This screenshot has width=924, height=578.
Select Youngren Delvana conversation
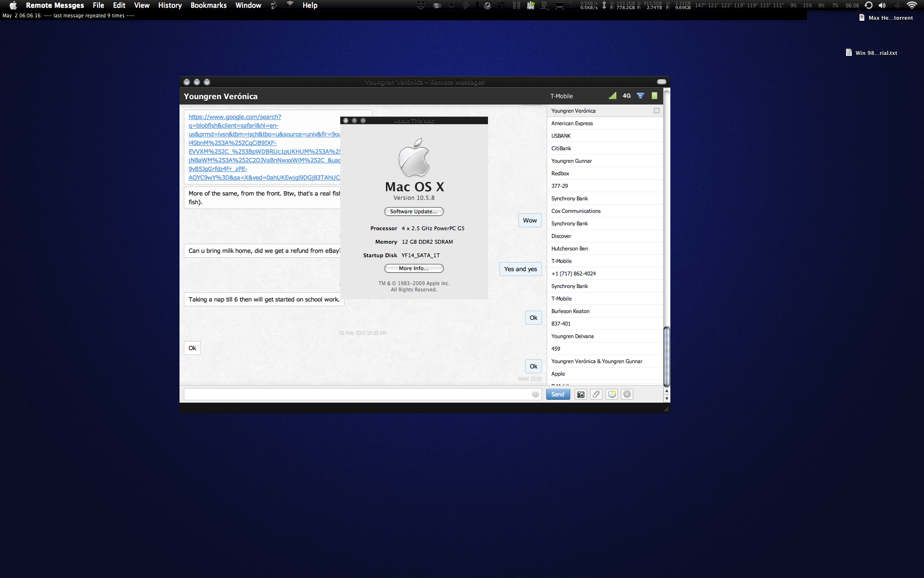click(605, 336)
